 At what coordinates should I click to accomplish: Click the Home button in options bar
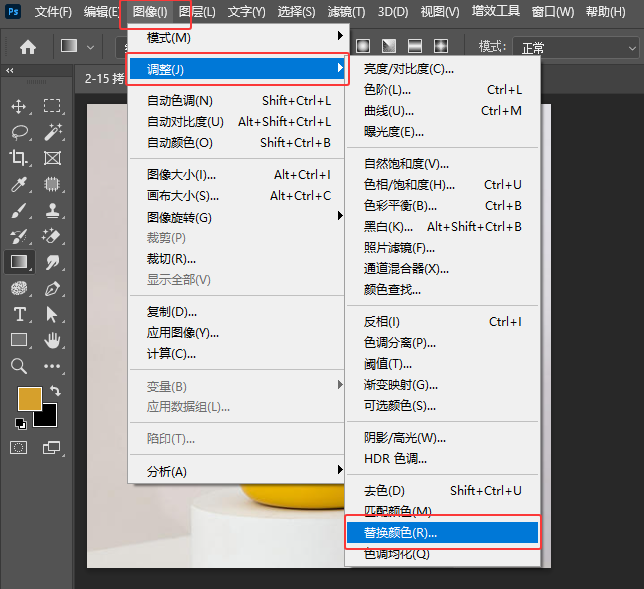click(x=28, y=47)
